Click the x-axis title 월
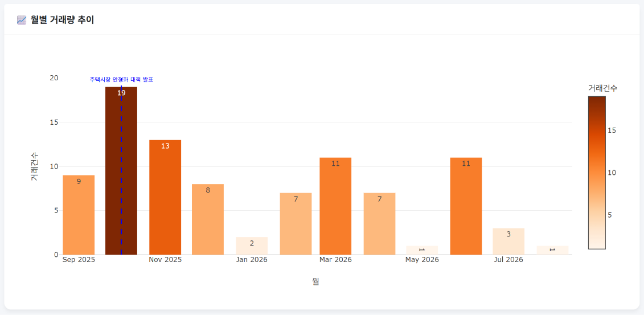644x315 pixels. point(315,281)
